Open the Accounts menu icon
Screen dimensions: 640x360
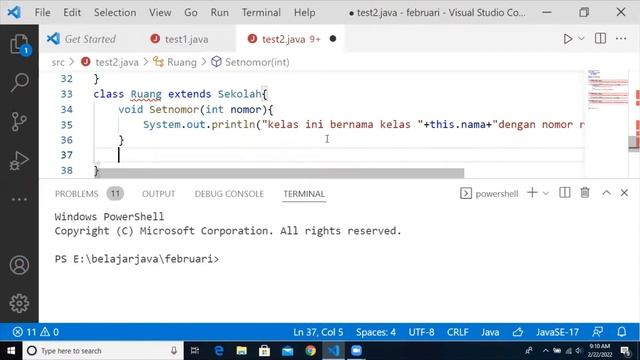click(x=19, y=265)
